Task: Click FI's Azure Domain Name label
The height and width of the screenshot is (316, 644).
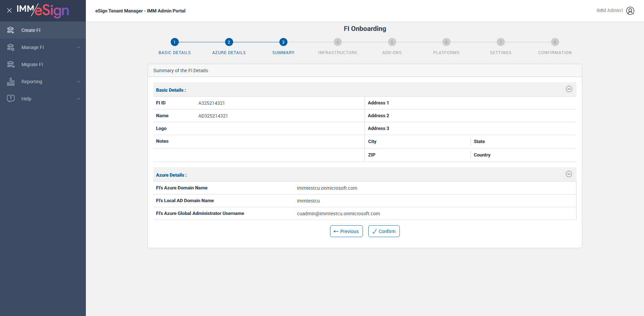Action: click(181, 188)
